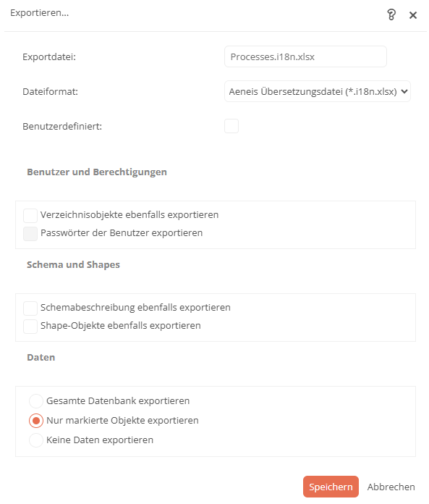Click the Dateiformat: label text

coord(50,92)
